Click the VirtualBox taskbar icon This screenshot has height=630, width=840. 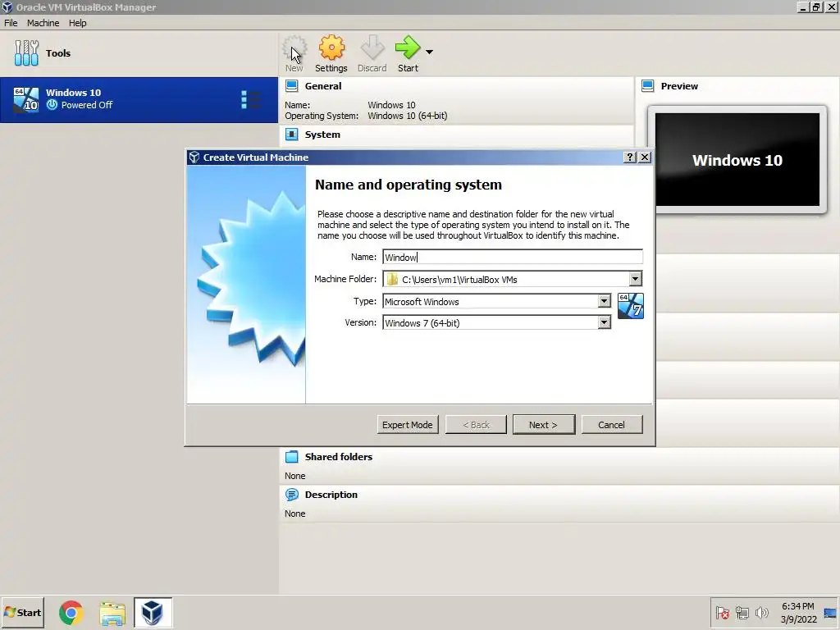[153, 612]
